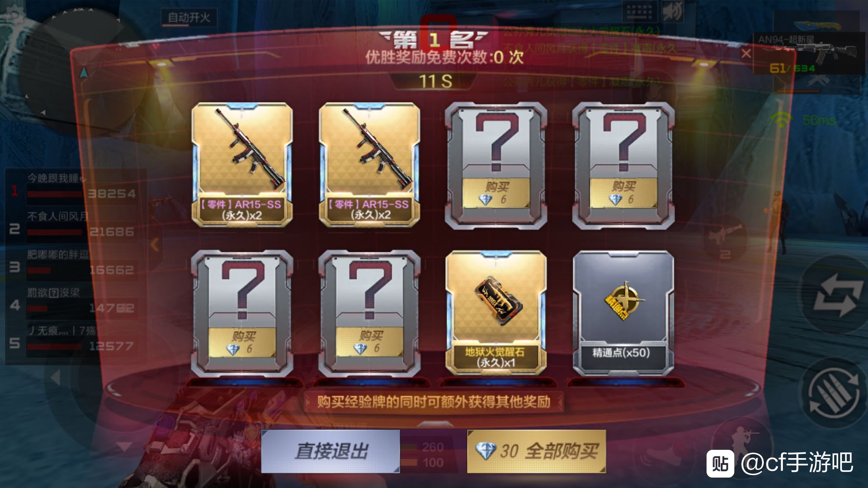Click the 全部购买 buy-all button
868x488 pixels.
pos(536,451)
